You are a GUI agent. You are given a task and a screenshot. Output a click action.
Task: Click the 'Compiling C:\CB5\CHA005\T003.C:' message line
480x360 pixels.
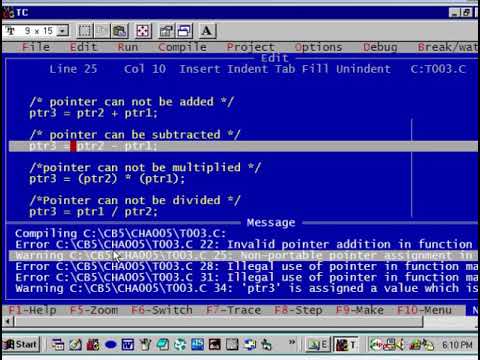[120, 233]
